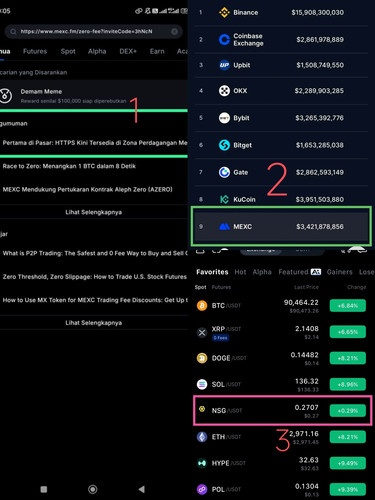Open Race to Zero announcement
375x500 pixels.
pyautogui.click(x=69, y=166)
